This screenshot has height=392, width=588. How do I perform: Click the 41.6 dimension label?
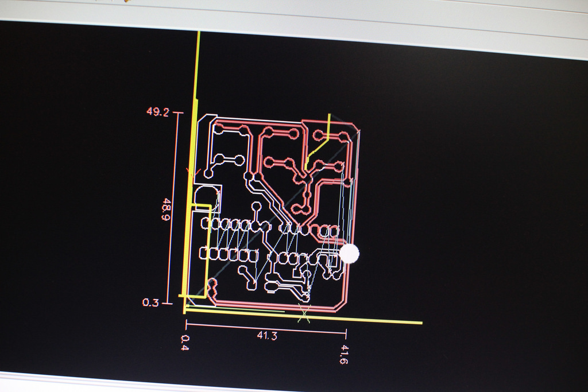pos(343,355)
